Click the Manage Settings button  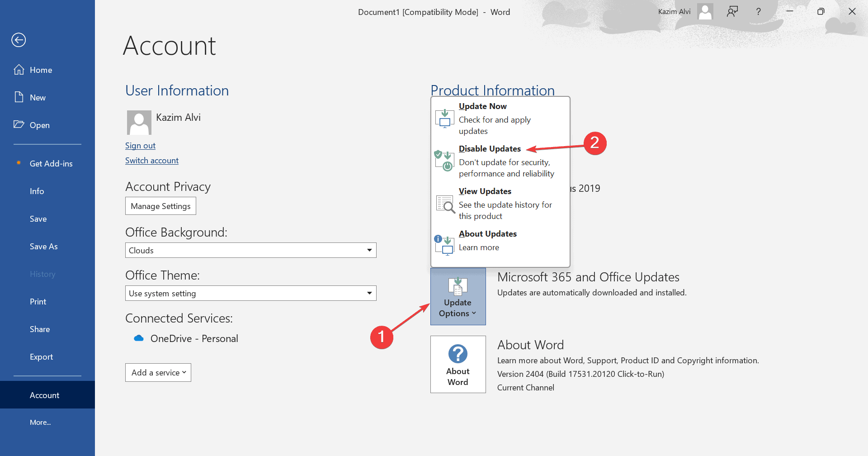pyautogui.click(x=160, y=206)
